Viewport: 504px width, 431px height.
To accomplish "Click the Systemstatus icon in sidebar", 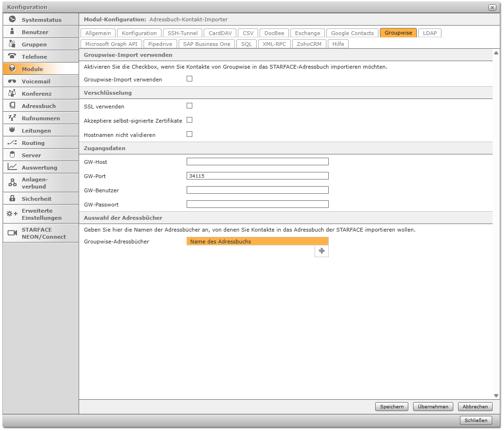I will click(x=12, y=20).
